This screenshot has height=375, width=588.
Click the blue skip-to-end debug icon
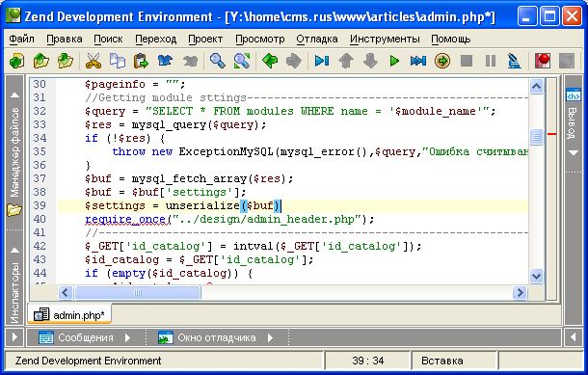click(418, 61)
